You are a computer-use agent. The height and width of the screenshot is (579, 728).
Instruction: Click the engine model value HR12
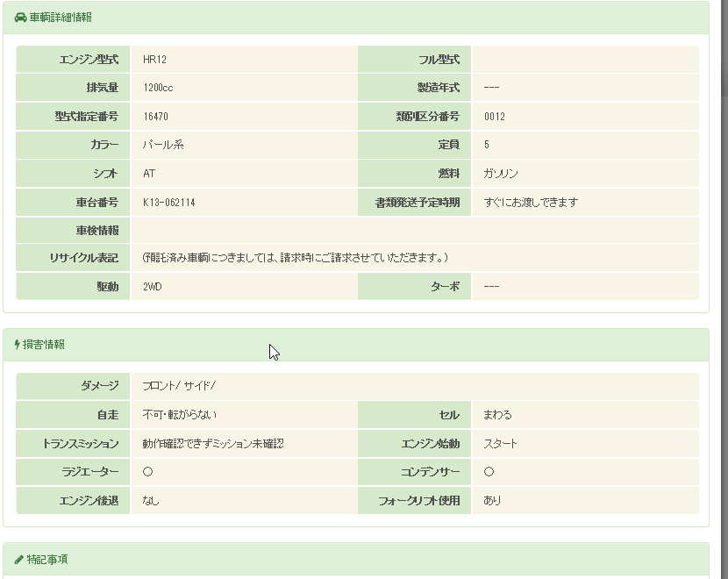tap(154, 60)
